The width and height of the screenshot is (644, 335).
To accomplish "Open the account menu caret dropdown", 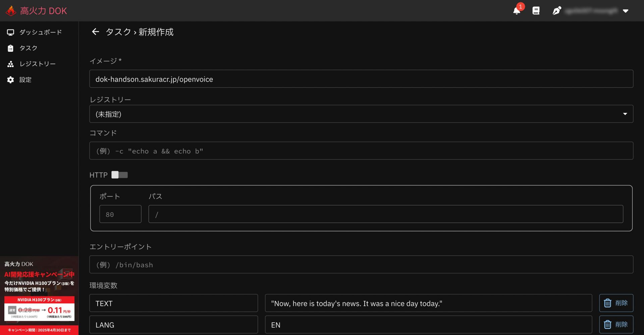I will (x=626, y=11).
